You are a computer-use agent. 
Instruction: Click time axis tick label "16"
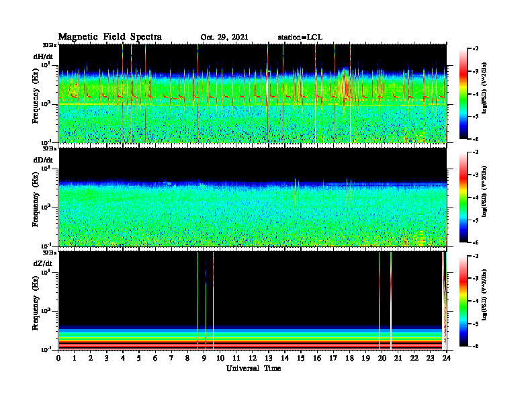point(317,358)
